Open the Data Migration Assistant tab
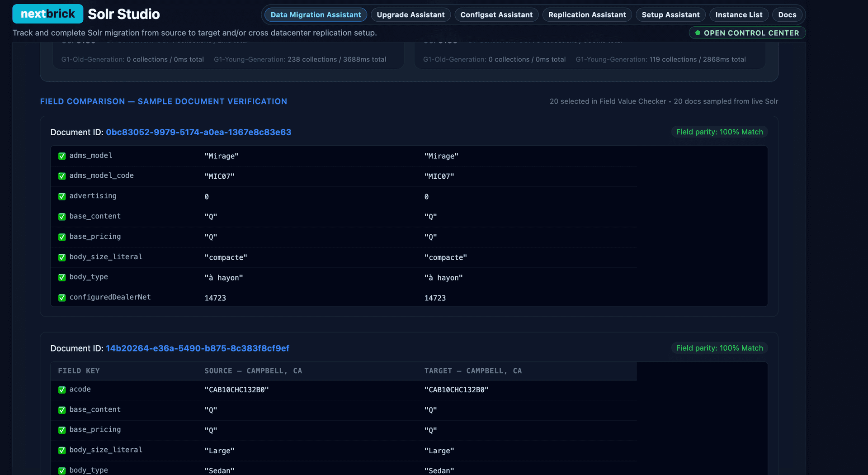 click(316, 14)
